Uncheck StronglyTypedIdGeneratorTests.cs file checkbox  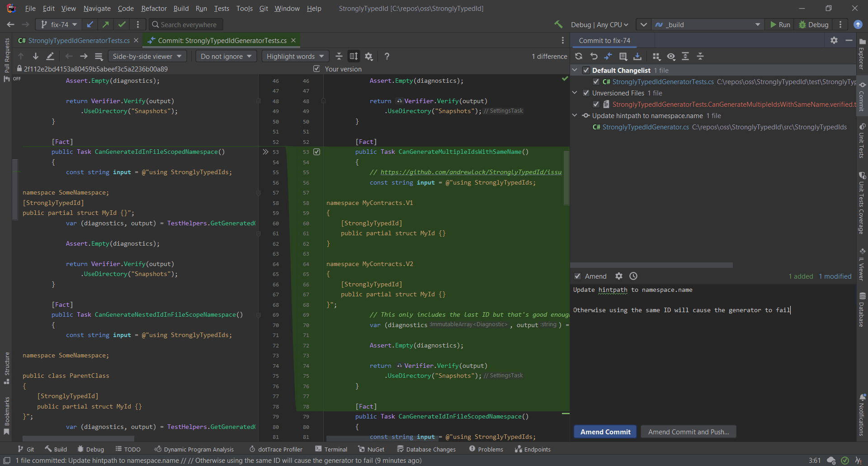596,81
